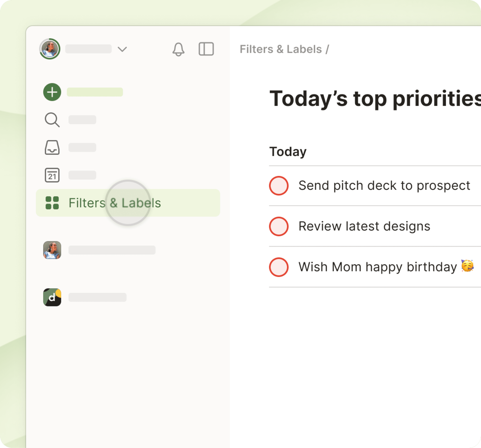Open the Inbox tray icon
Screen dimensions: 481x448
(x=52, y=147)
